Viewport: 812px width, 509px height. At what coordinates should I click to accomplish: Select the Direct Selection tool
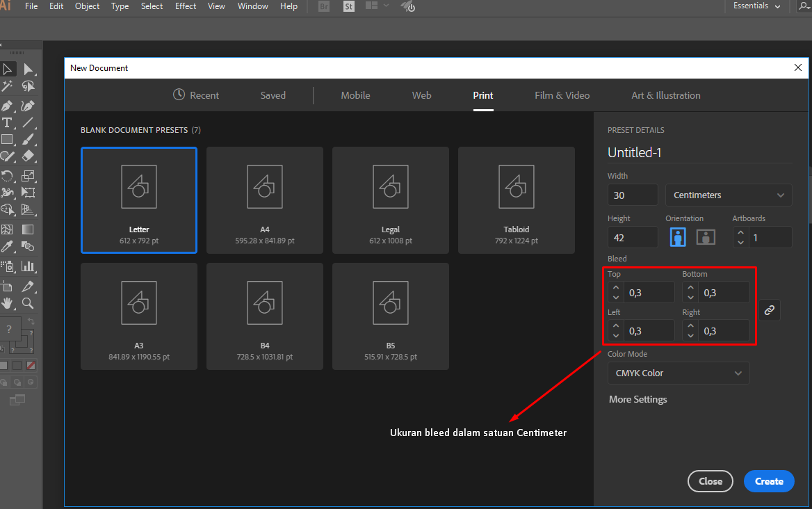[28, 69]
